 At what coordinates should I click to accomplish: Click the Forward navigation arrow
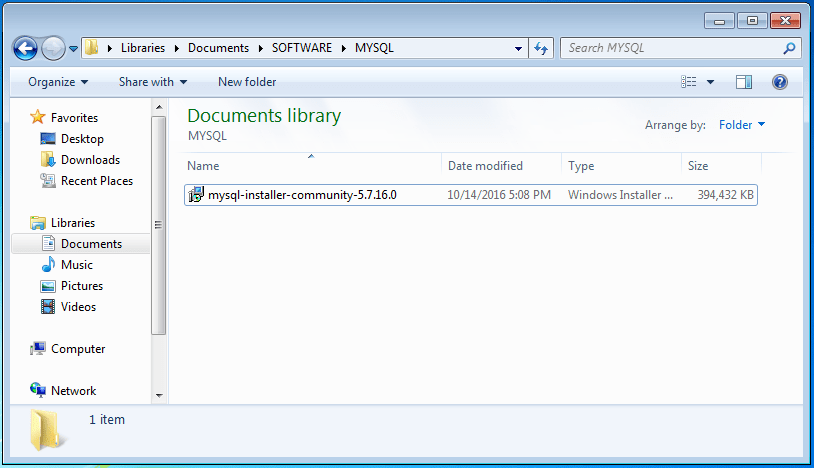[x=53, y=49]
